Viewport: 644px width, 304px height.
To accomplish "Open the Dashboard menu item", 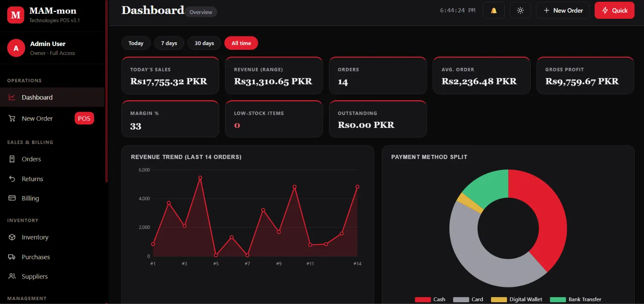I will [52, 97].
